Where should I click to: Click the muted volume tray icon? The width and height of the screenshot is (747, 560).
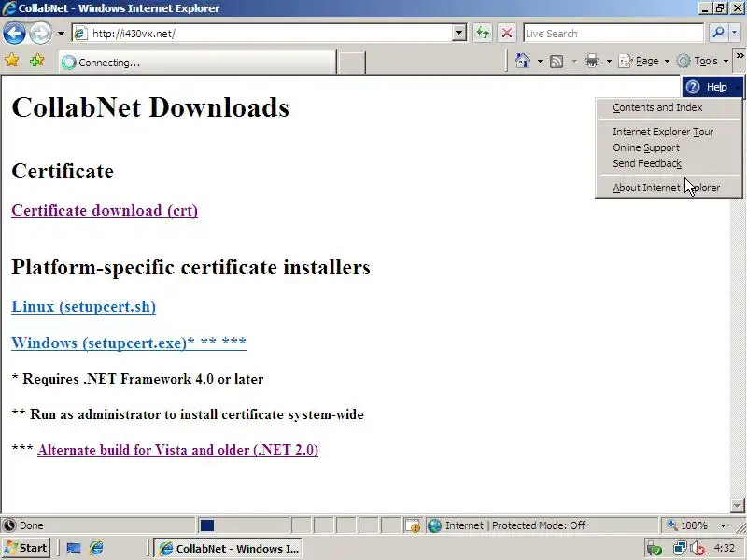coord(698,549)
